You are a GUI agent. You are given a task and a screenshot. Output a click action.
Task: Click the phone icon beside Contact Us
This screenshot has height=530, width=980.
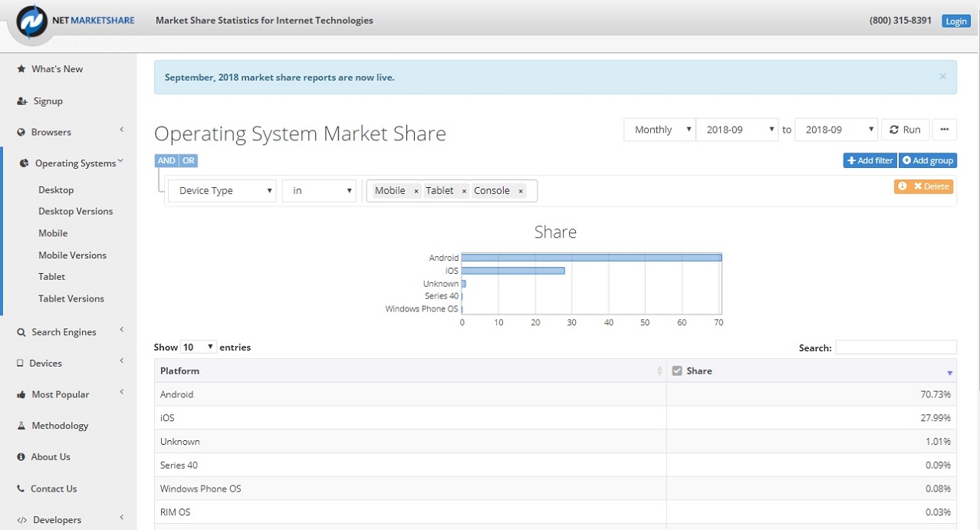click(21, 489)
